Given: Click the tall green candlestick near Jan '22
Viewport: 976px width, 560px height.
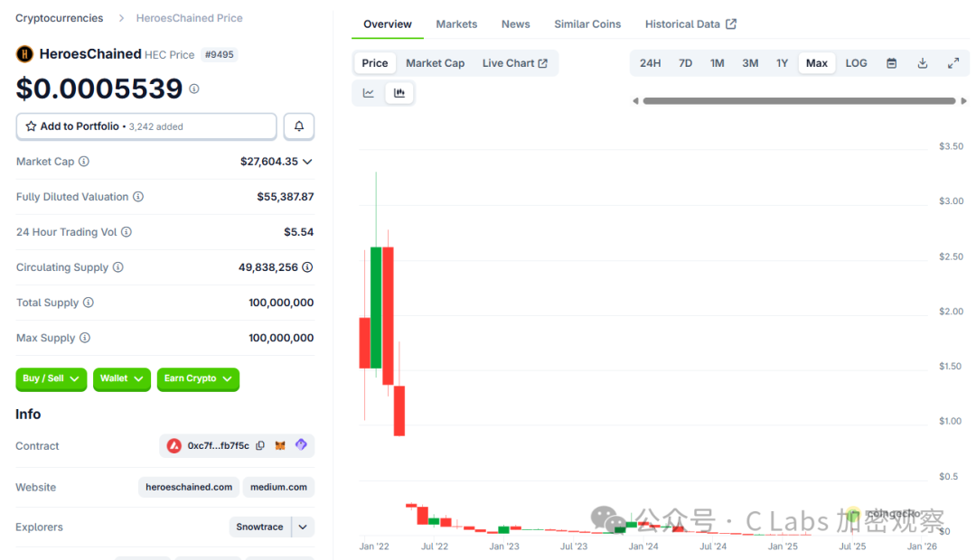Looking at the screenshot, I should pyautogui.click(x=376, y=307).
